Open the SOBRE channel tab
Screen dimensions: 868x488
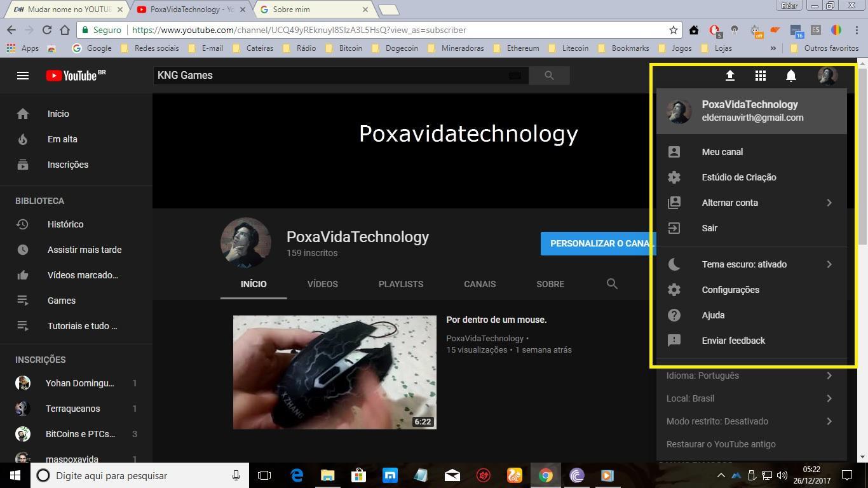click(x=550, y=284)
